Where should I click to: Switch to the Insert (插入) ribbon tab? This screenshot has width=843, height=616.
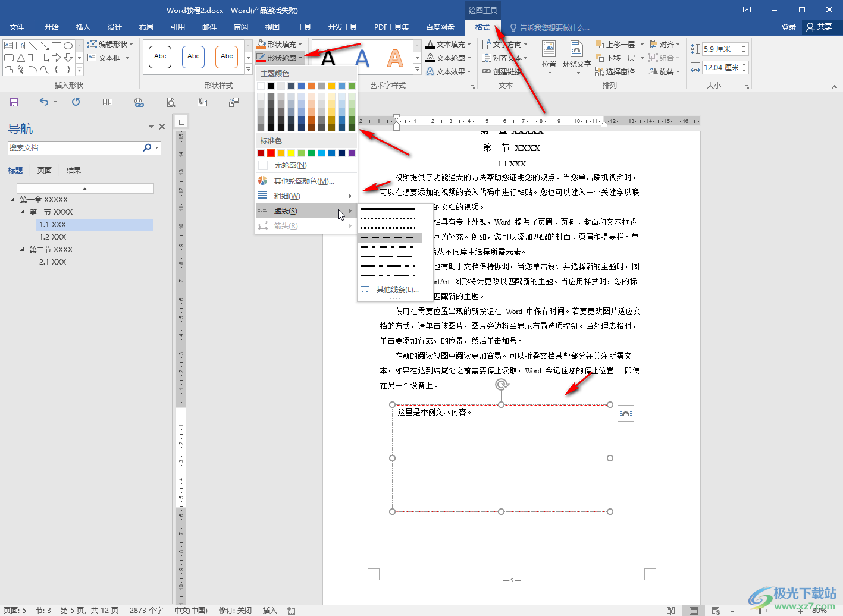coord(83,27)
